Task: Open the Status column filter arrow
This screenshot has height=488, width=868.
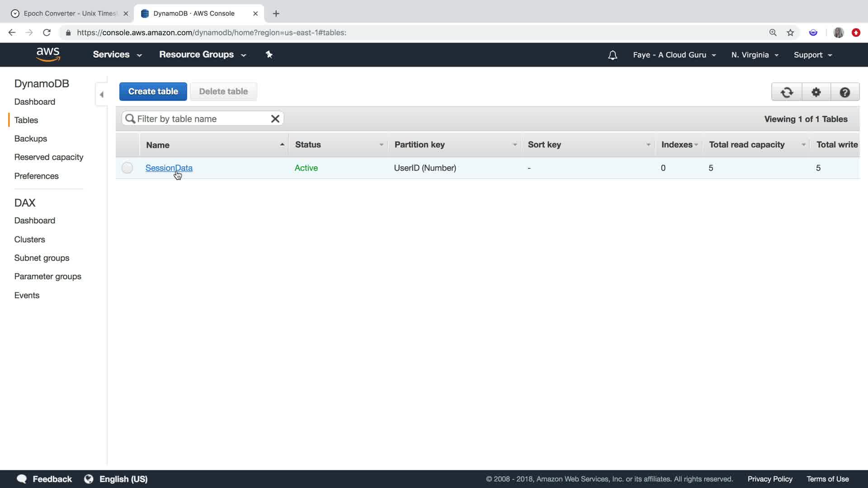Action: 381,145
